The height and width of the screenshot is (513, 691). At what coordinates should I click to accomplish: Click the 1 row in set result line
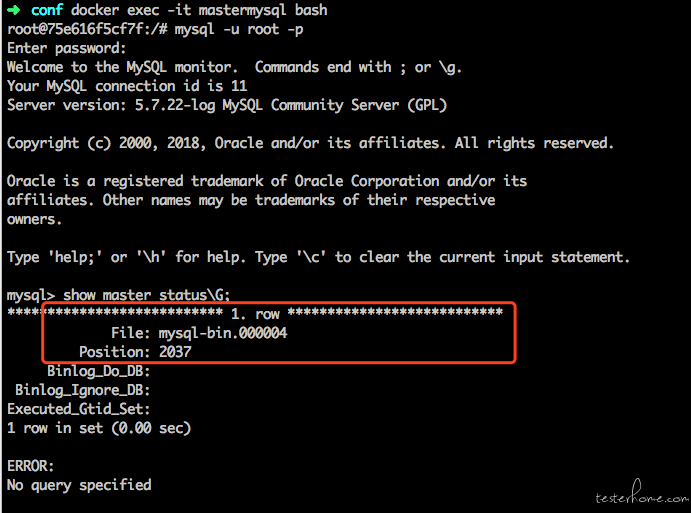pos(99,428)
